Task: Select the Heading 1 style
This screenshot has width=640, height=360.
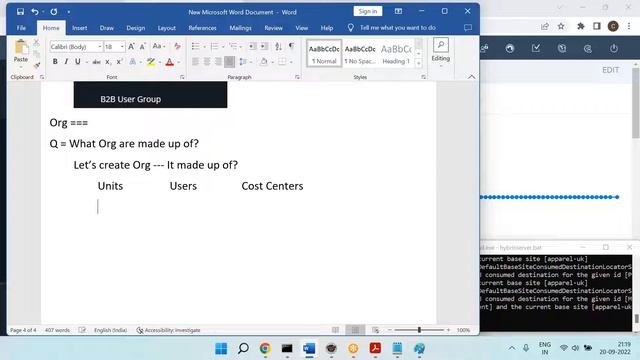Action: (x=396, y=54)
